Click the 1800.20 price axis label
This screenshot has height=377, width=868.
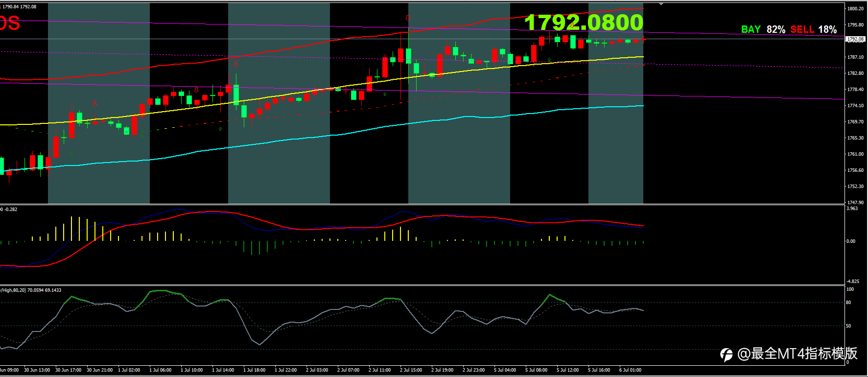(x=855, y=9)
